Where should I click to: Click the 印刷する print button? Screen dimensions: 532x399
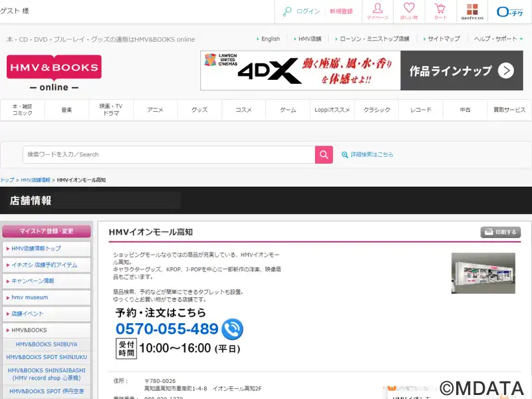pos(501,232)
